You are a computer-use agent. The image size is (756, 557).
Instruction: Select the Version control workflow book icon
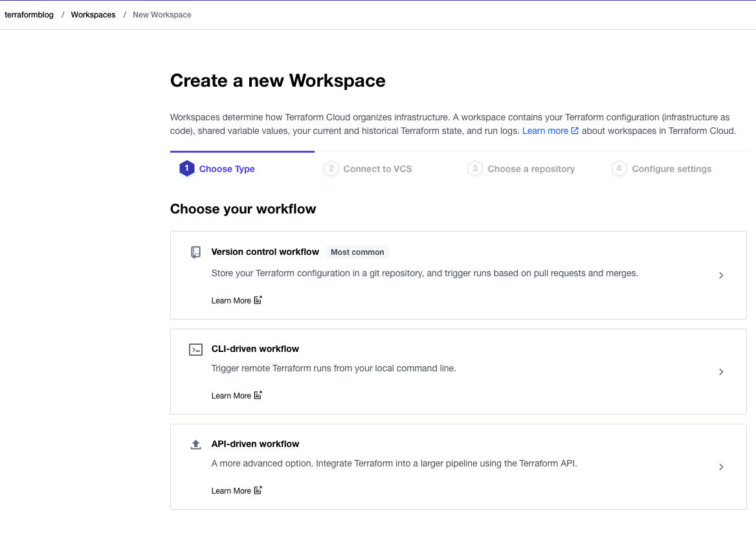195,252
